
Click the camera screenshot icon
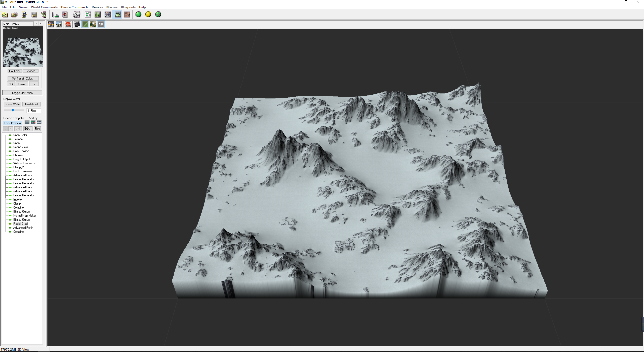coord(77,24)
